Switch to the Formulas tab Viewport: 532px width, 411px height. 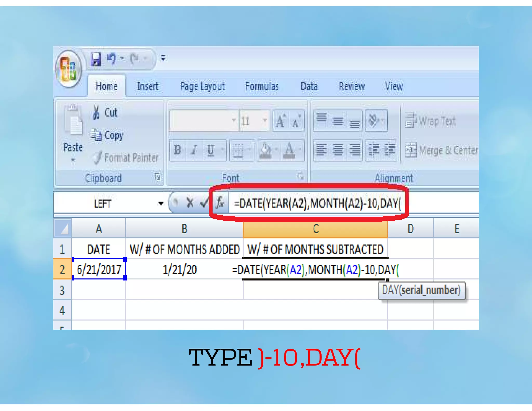pyautogui.click(x=262, y=86)
